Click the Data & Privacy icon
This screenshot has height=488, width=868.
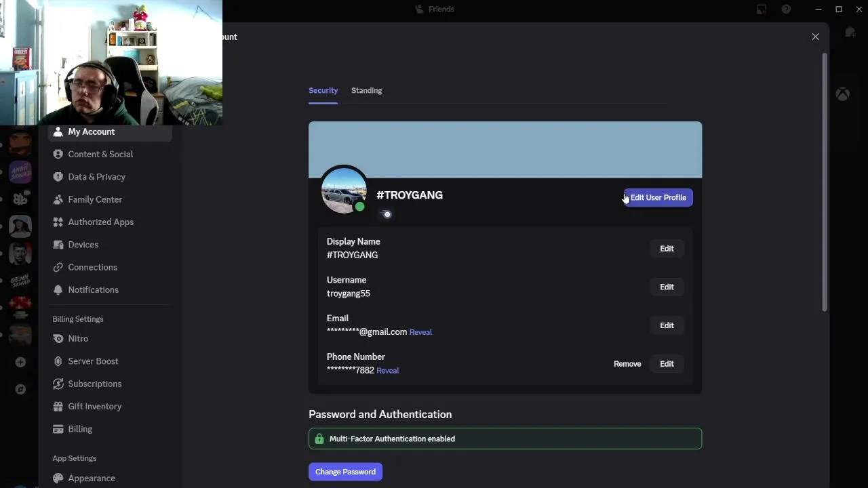click(x=58, y=177)
